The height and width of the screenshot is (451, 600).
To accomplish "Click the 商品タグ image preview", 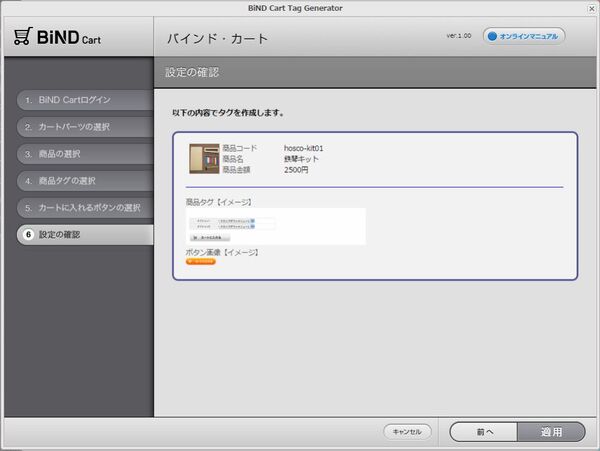I will (x=276, y=226).
